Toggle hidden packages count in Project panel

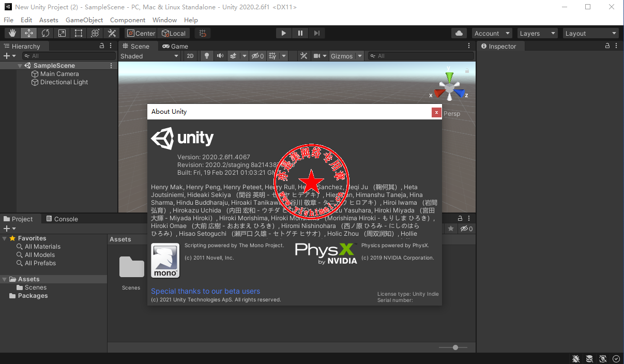(x=467, y=229)
